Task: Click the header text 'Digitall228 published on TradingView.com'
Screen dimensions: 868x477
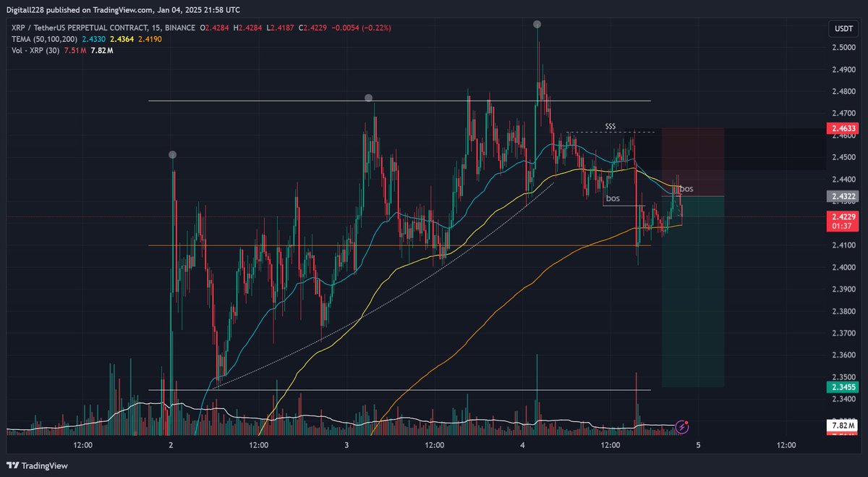Action: point(81,9)
